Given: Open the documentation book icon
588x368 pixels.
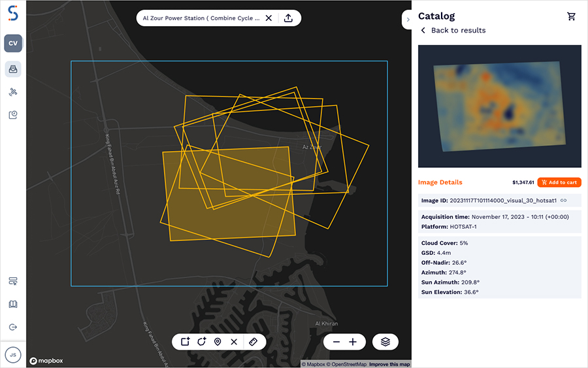Looking at the screenshot, I should tap(13, 304).
